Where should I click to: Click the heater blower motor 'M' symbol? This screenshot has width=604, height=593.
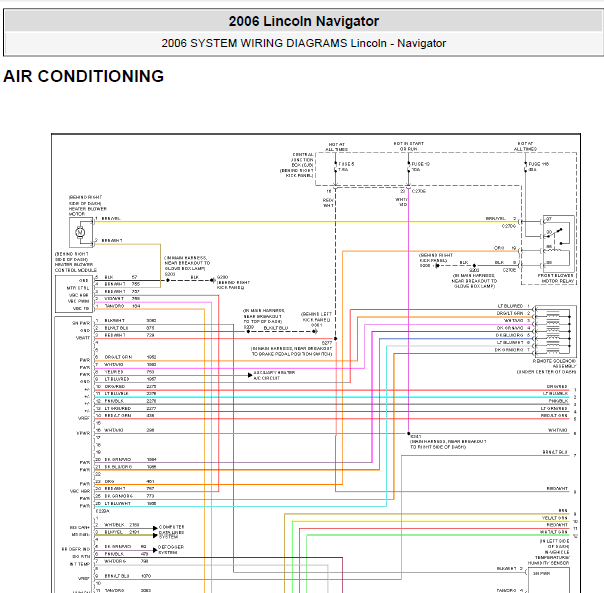[x=80, y=232]
